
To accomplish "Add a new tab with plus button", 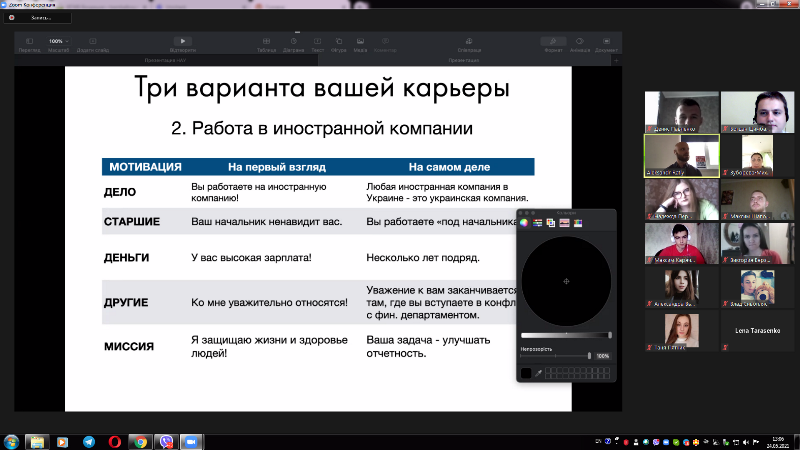I will (x=616, y=60).
